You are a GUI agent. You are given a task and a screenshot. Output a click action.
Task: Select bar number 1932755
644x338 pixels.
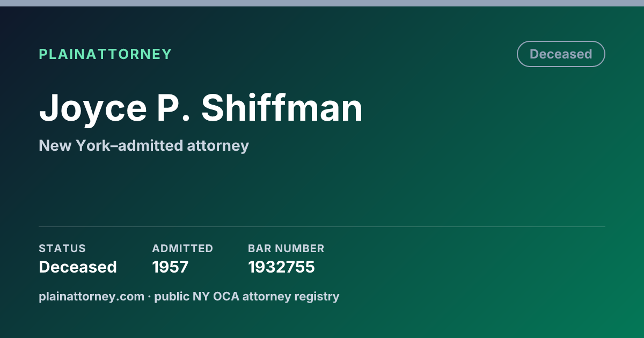tap(281, 267)
